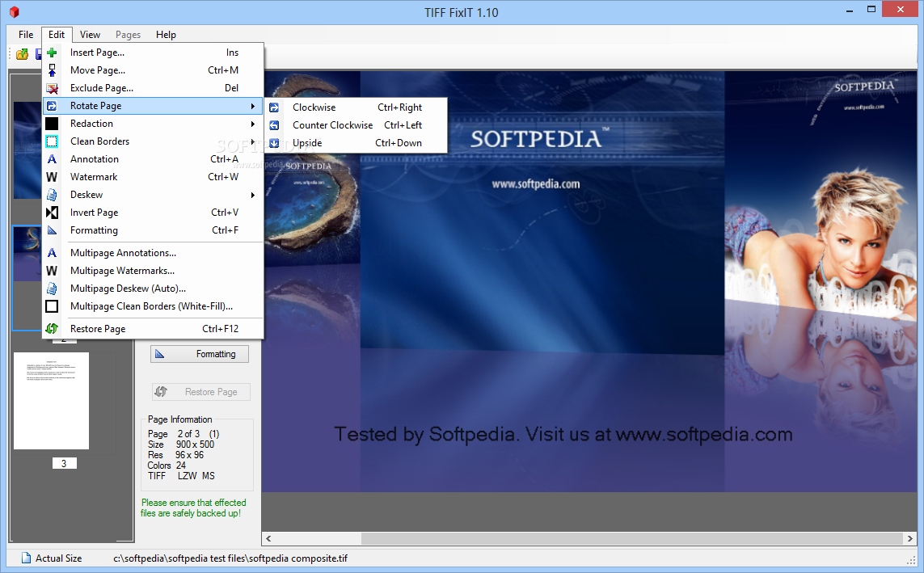Choose Multipage Clean Borders (White-Fill)...
924x573 pixels.
pyautogui.click(x=154, y=306)
